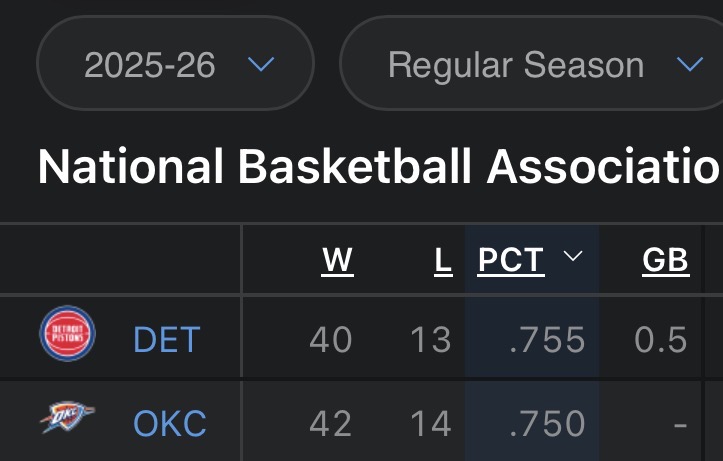Click the Detroit Pistons team logo
This screenshot has height=461, width=723.
[x=67, y=335]
